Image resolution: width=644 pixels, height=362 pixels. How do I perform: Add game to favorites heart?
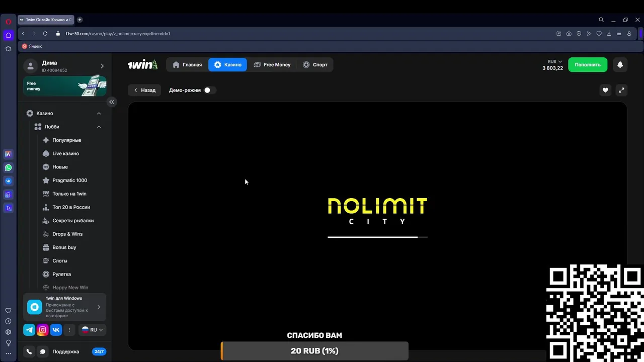[605, 90]
